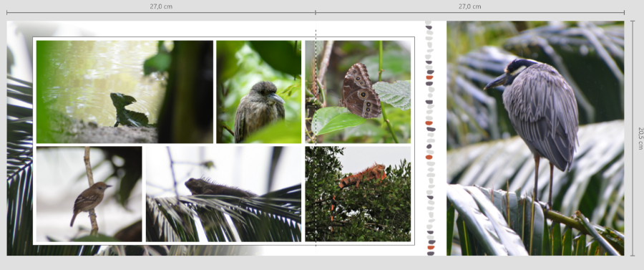Click the vertical ruler line at right edge
Screen dimensions: 644x270
point(632,138)
